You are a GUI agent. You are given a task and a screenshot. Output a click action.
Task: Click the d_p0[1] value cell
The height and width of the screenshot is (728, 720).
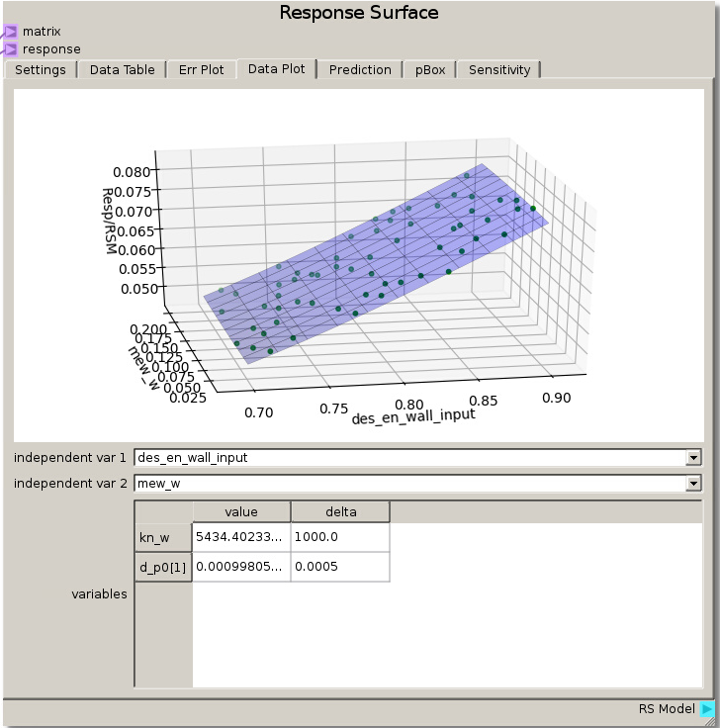point(241,567)
